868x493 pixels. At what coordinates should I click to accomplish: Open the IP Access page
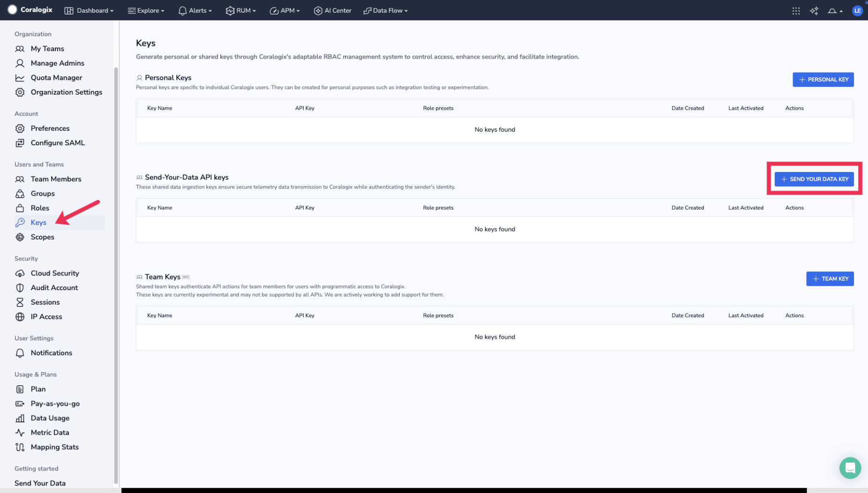click(x=46, y=317)
